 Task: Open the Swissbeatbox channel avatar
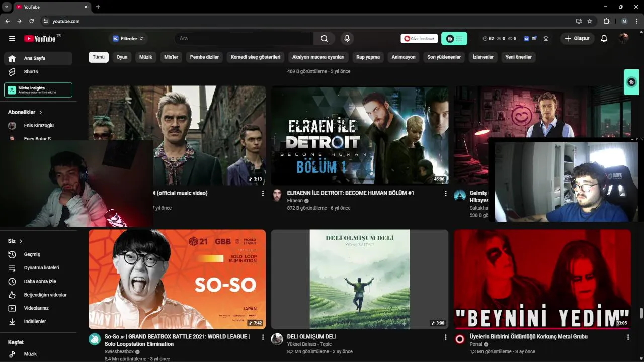95,339
